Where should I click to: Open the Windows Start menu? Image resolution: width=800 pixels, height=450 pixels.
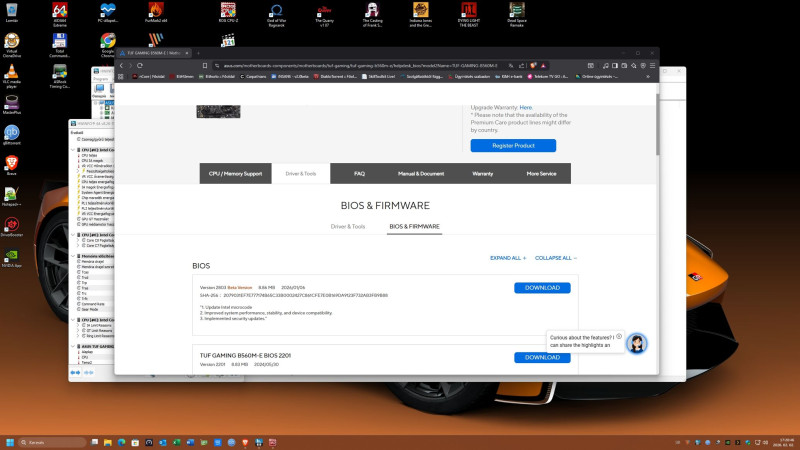click(x=10, y=442)
